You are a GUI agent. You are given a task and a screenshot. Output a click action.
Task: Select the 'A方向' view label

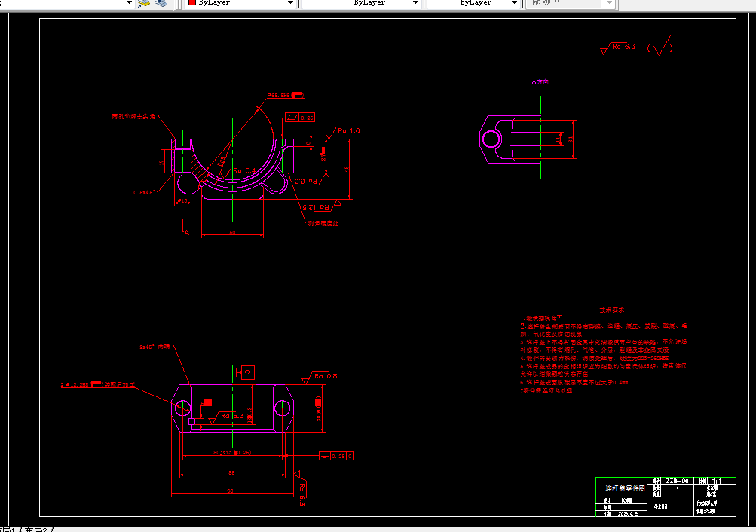coord(540,82)
